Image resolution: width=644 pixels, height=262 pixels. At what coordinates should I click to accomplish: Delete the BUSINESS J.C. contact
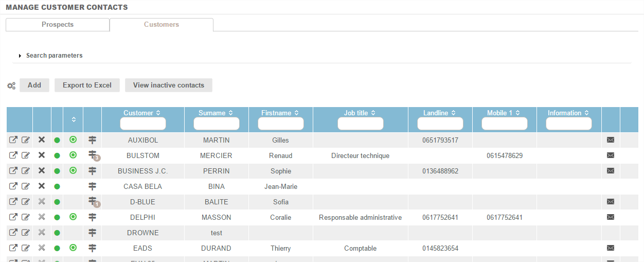coord(42,171)
